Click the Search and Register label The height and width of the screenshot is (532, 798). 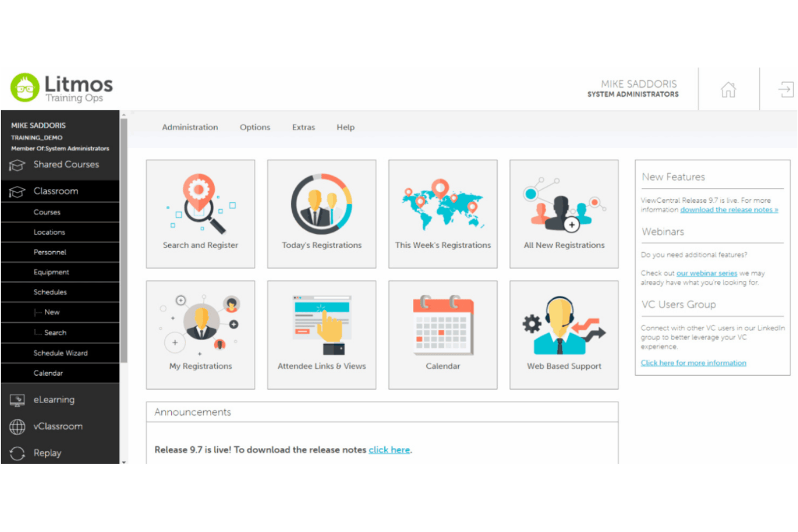pos(201,245)
